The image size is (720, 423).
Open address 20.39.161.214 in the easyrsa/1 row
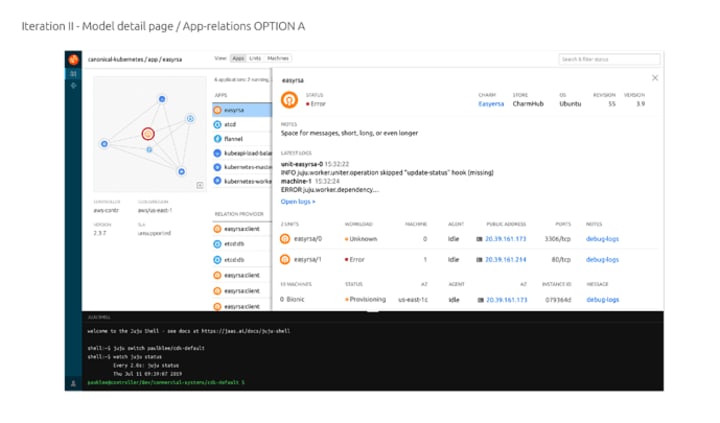(x=506, y=259)
